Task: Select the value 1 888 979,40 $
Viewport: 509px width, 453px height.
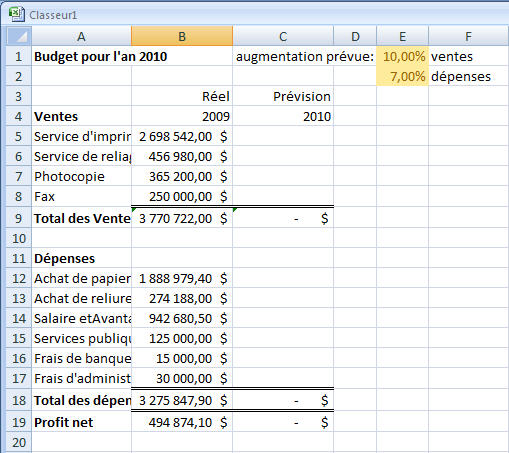Action: [x=182, y=278]
